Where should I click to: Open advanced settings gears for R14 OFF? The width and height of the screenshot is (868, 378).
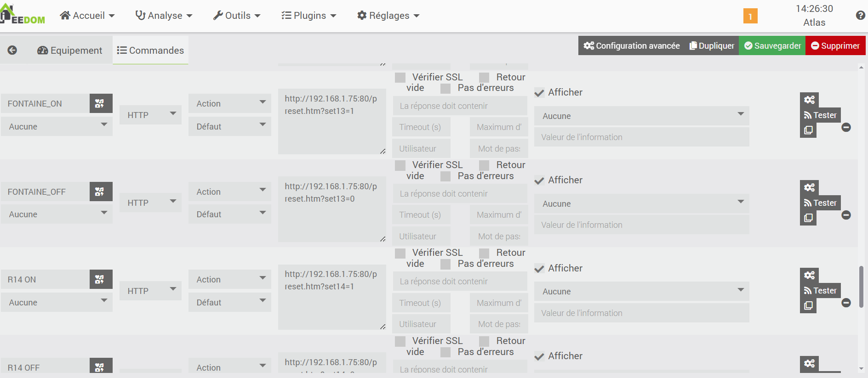click(x=809, y=363)
